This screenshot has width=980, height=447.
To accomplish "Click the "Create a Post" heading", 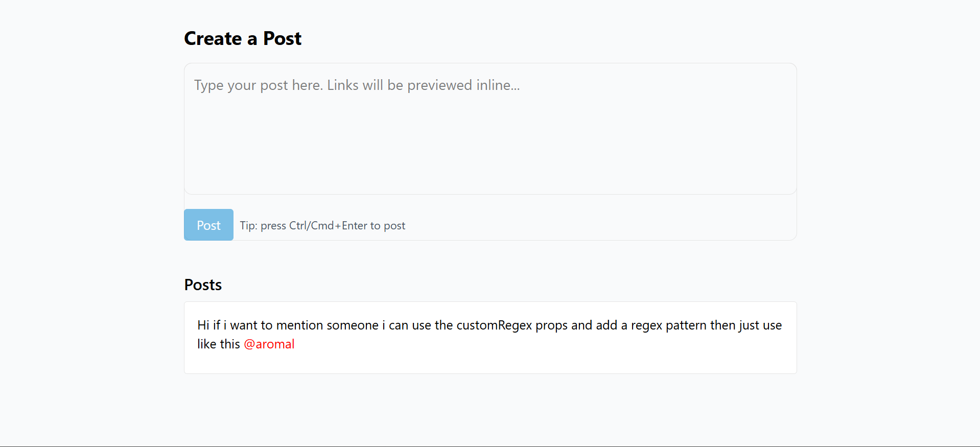I will pos(243,39).
